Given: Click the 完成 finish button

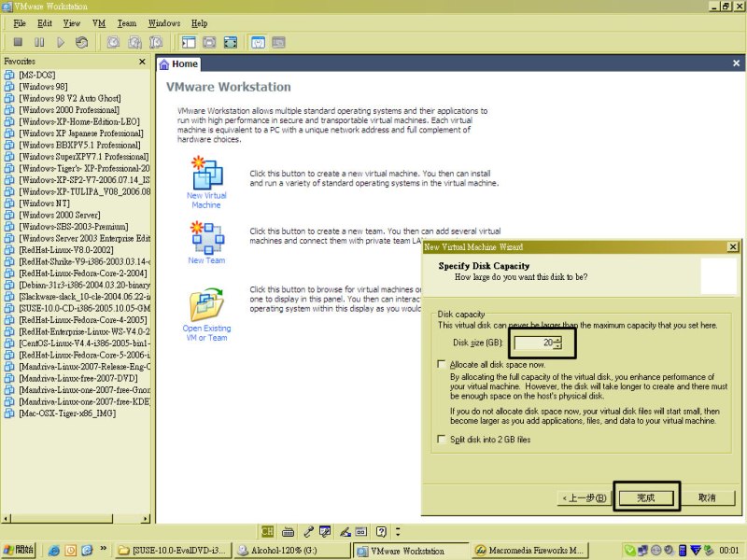Looking at the screenshot, I should coord(646,498).
